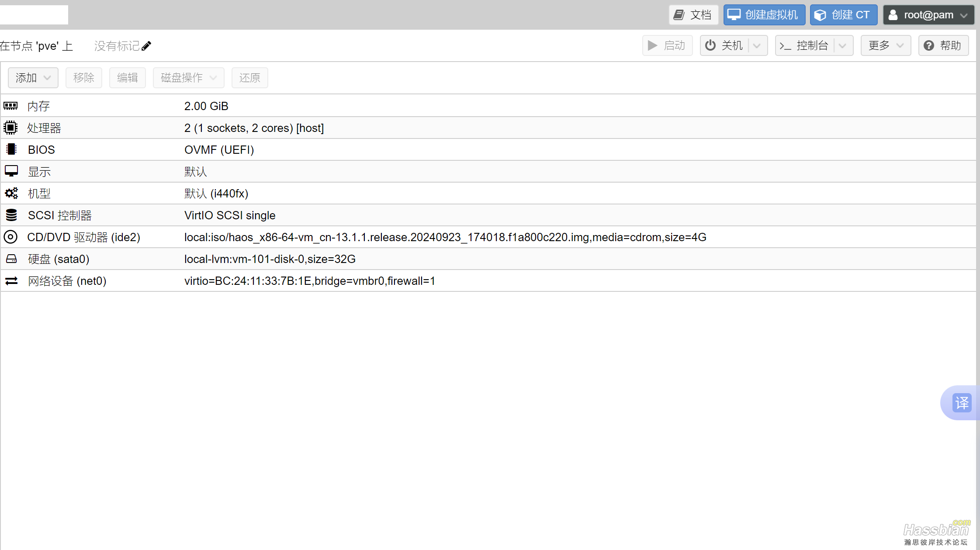This screenshot has height=550, width=980.
Task: Click the cube icon in Create CT button
Action: 820,15
